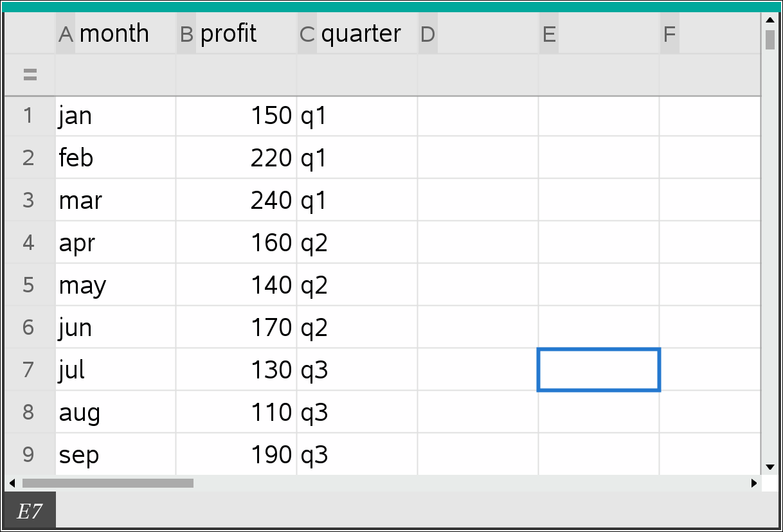Select column D header
783x532 pixels.
[428, 34]
